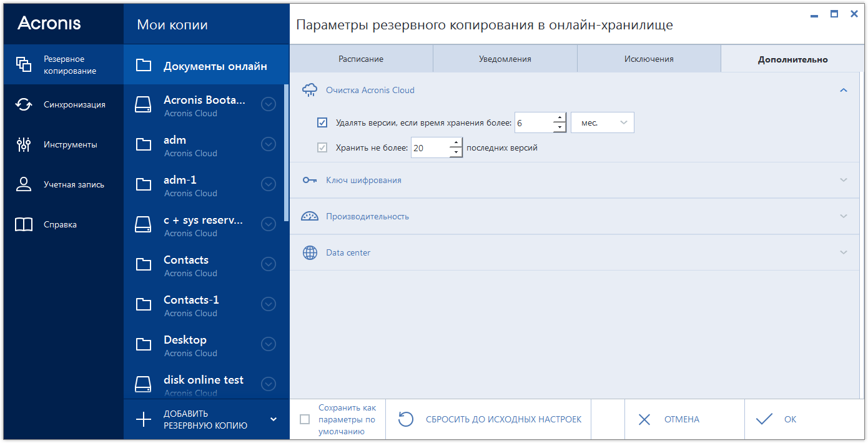Click the last versions count input field
This screenshot has height=443, width=868.
point(430,148)
